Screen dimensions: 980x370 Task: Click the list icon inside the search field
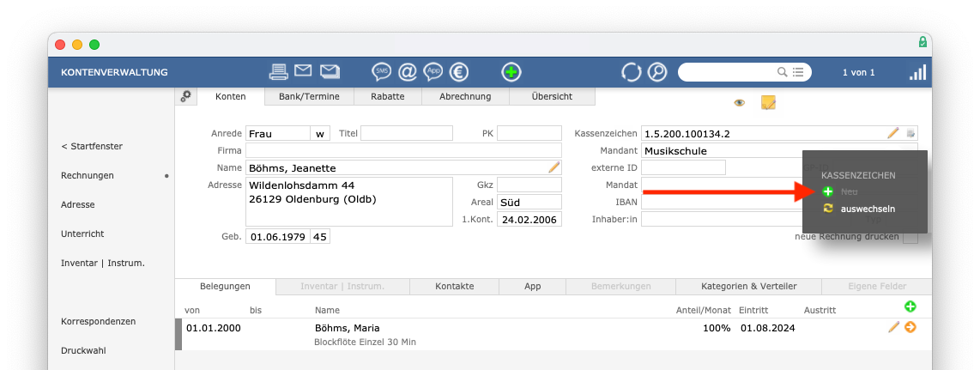click(798, 72)
